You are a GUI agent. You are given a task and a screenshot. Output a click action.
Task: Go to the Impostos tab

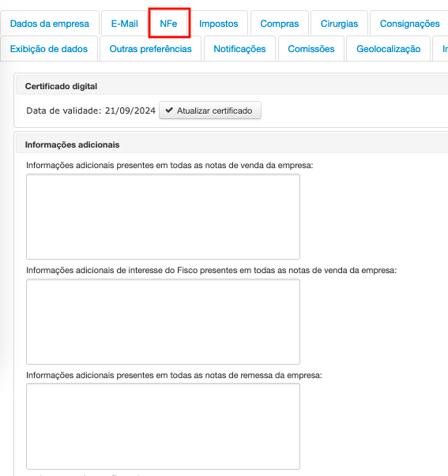(x=219, y=24)
